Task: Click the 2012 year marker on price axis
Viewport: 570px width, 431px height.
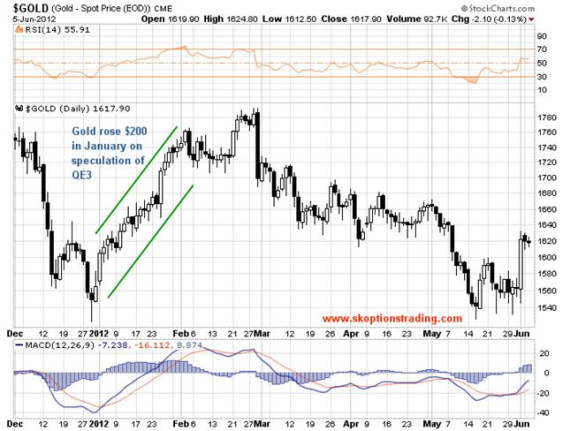Action: click(99, 334)
